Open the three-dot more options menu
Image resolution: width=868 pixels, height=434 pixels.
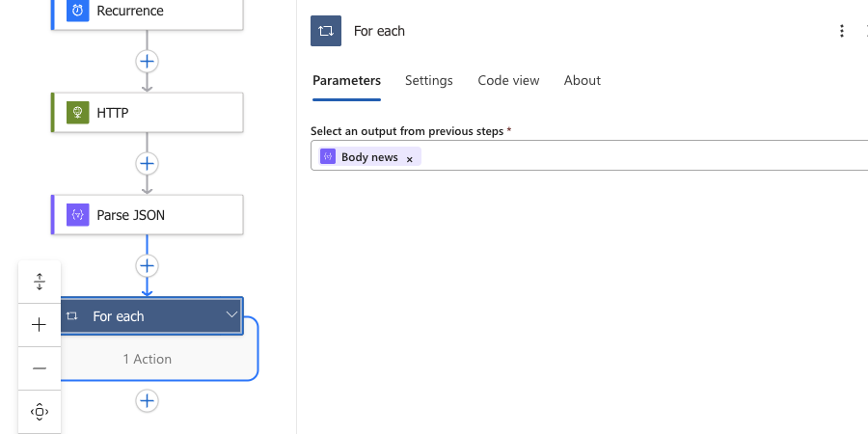[842, 31]
